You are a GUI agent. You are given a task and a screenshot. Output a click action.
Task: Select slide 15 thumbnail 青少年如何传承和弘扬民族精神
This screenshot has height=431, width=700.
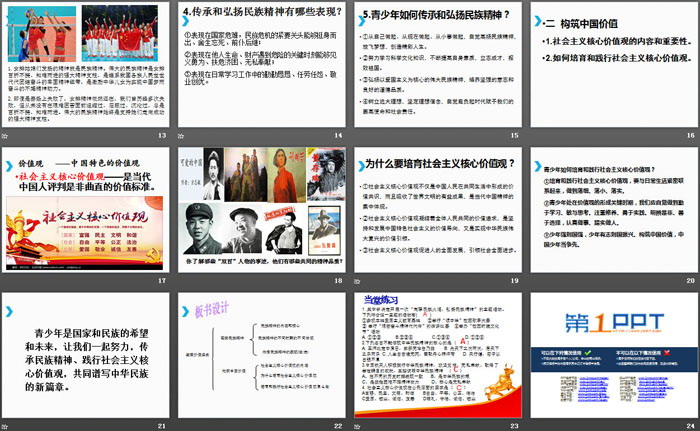(438, 65)
